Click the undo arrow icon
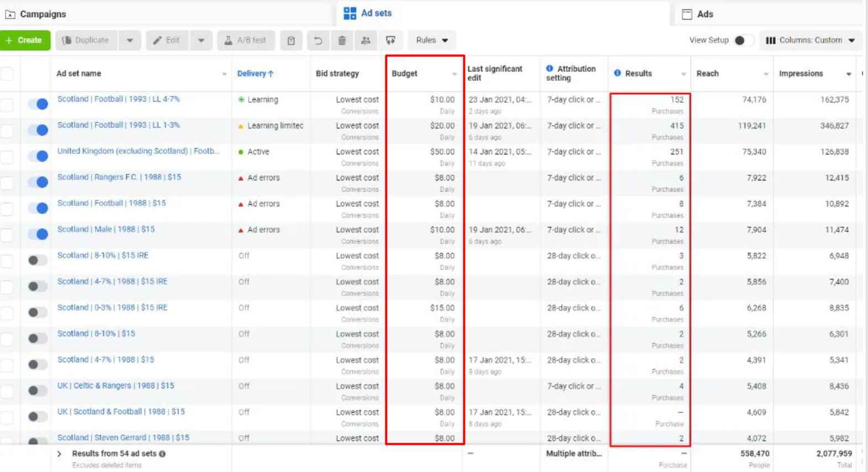 click(318, 40)
